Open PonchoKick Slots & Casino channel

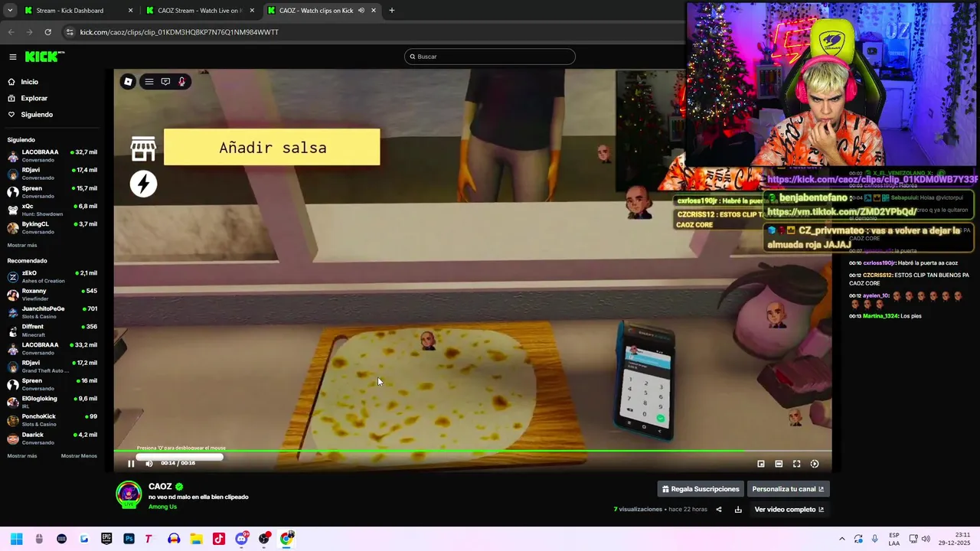[52, 420]
